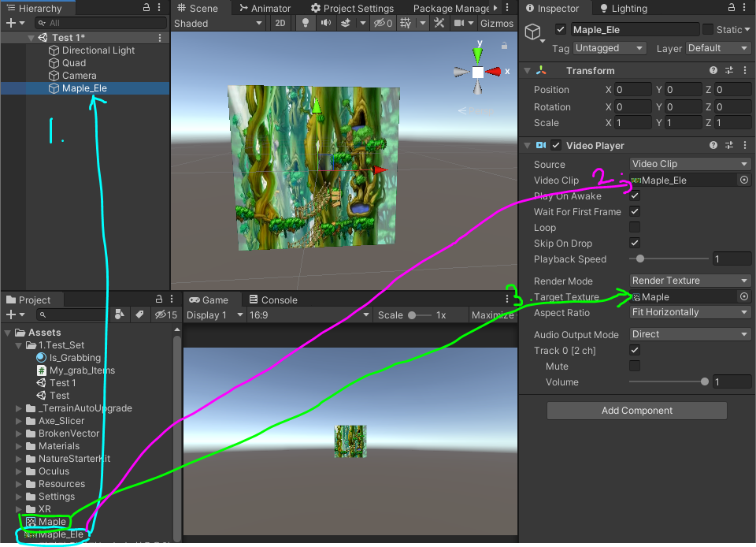
Task: Toggle Track 0 [2 ch] checkbox
Action: pos(635,350)
